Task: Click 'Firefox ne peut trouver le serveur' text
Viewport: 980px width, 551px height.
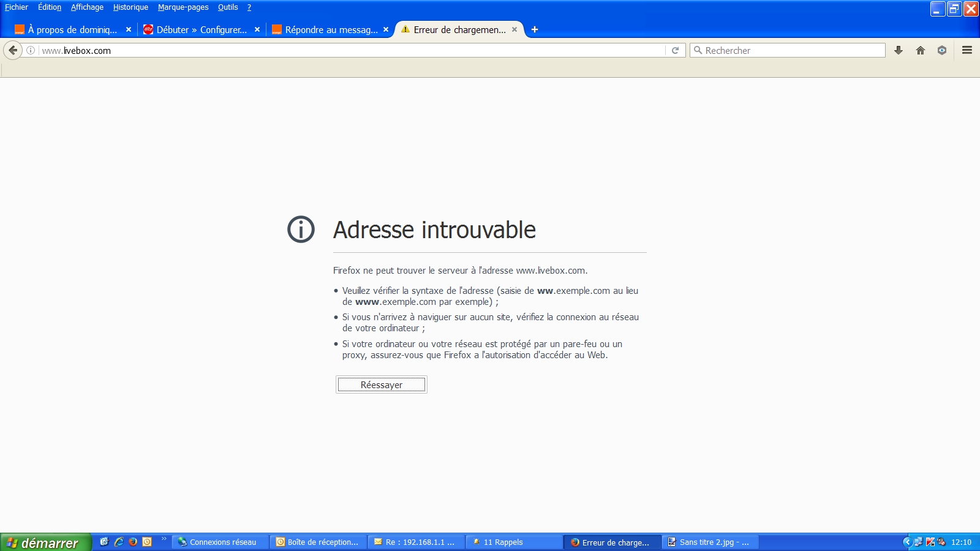Action: [460, 271]
